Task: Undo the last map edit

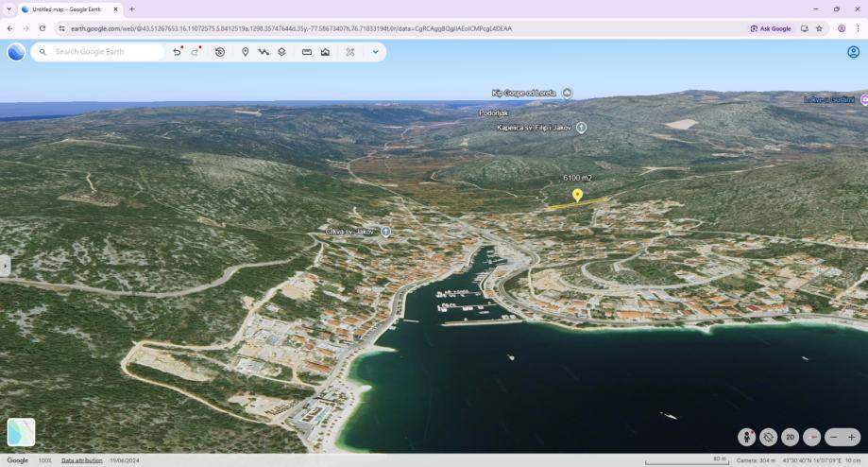Action: click(x=178, y=51)
